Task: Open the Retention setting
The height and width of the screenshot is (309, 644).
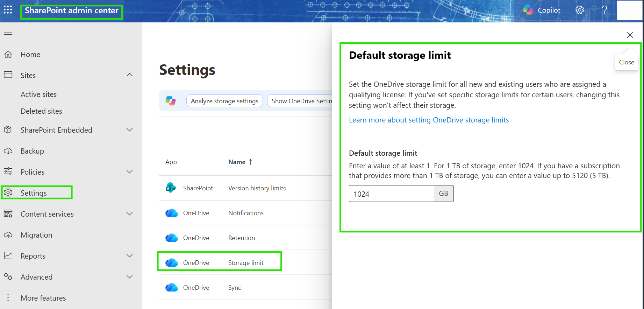Action: coord(242,238)
